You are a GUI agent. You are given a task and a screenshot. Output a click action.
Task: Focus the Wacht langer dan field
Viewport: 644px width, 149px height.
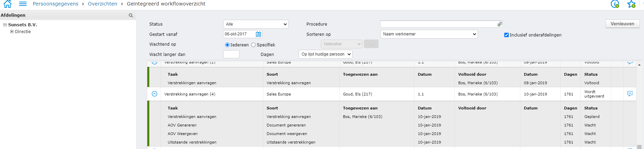[x=231, y=54]
